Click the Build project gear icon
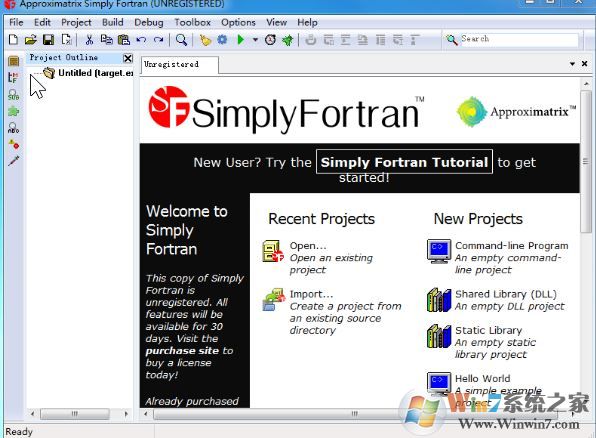This screenshot has height=438, width=596. coord(222,40)
